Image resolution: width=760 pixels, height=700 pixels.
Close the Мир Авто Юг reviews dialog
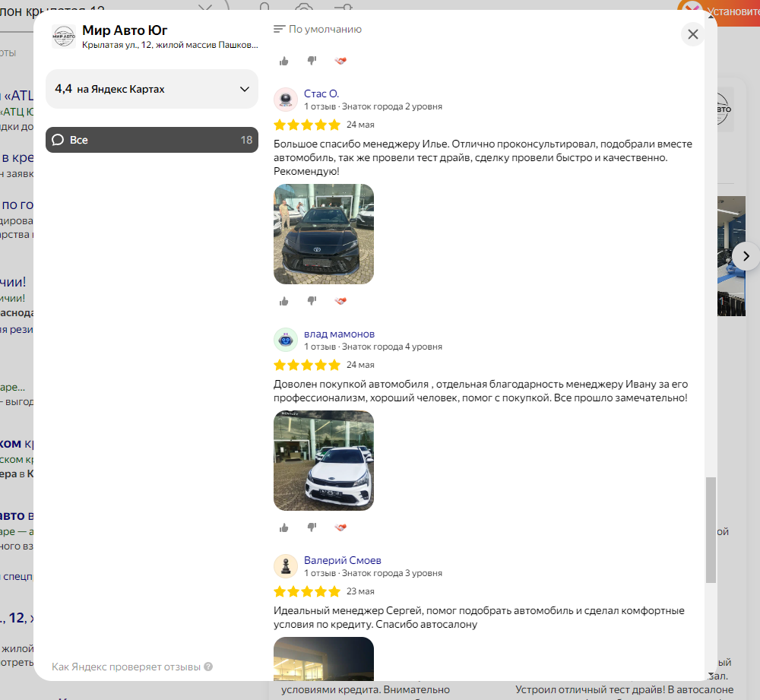692,34
